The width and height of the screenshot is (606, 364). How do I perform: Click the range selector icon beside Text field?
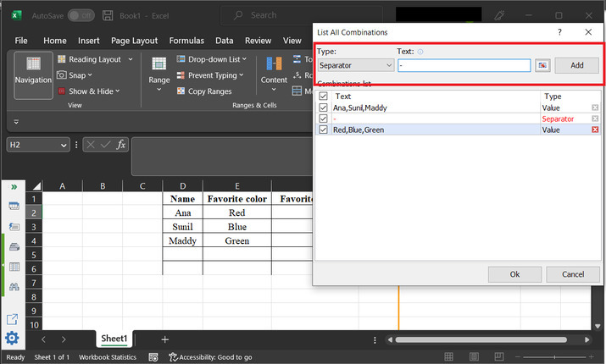click(x=542, y=65)
